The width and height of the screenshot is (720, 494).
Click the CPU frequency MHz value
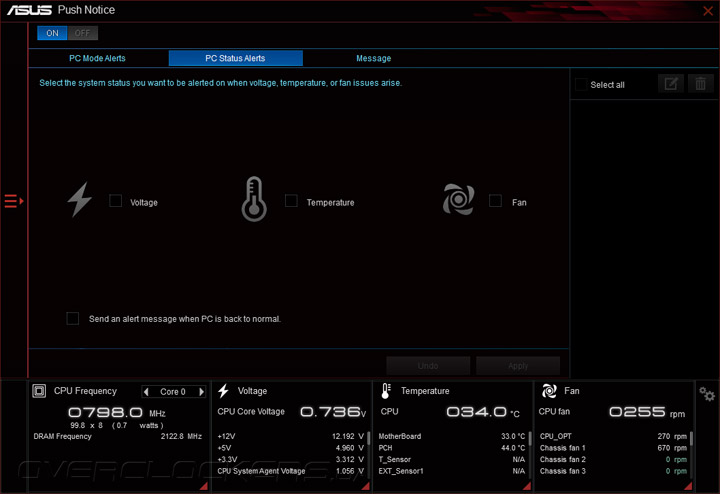click(117, 412)
